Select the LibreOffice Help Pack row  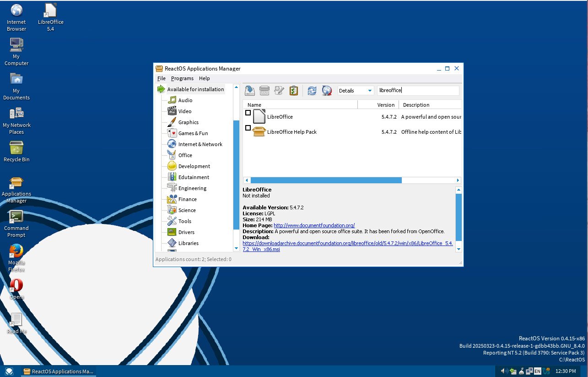click(x=352, y=132)
